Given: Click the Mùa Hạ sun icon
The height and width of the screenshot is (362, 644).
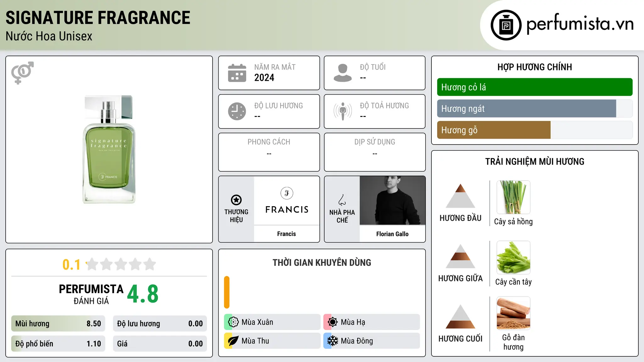Looking at the screenshot, I should pyautogui.click(x=332, y=322).
